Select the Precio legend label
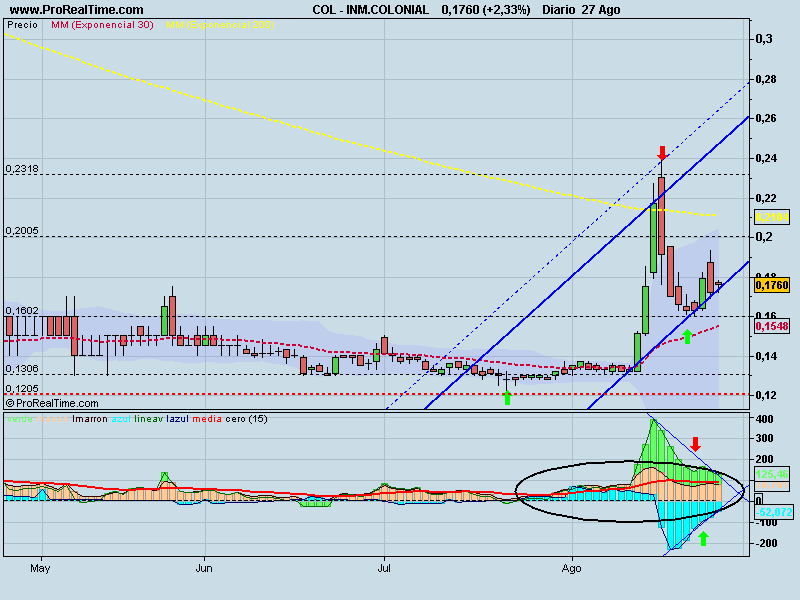This screenshot has height=600, width=800. coord(22,25)
